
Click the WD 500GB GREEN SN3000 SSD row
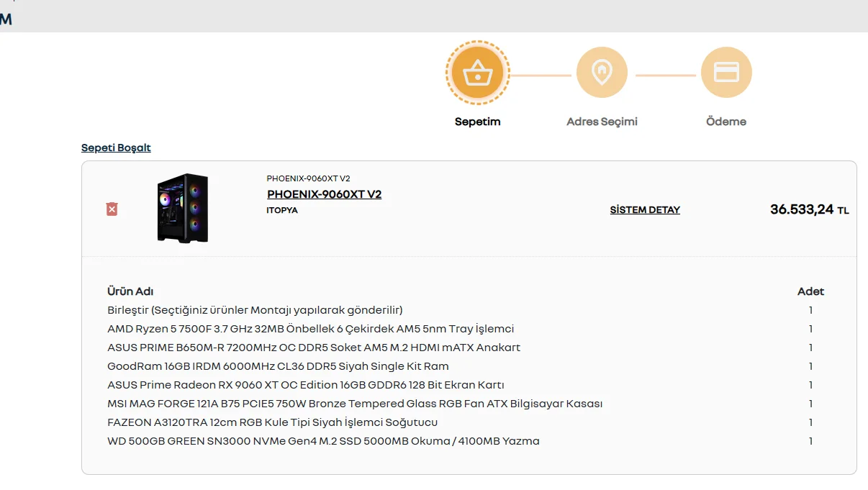coord(323,441)
